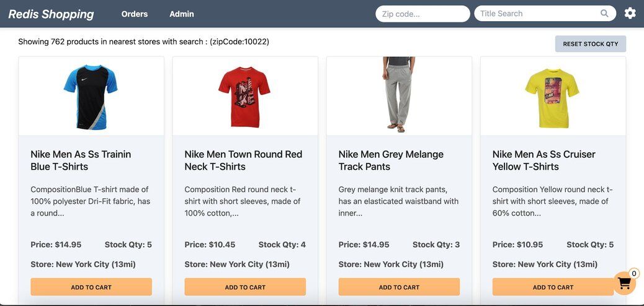This screenshot has width=644, height=306.
Task: Open Nike Men Grey Melange Track Pants title
Action: (391, 160)
